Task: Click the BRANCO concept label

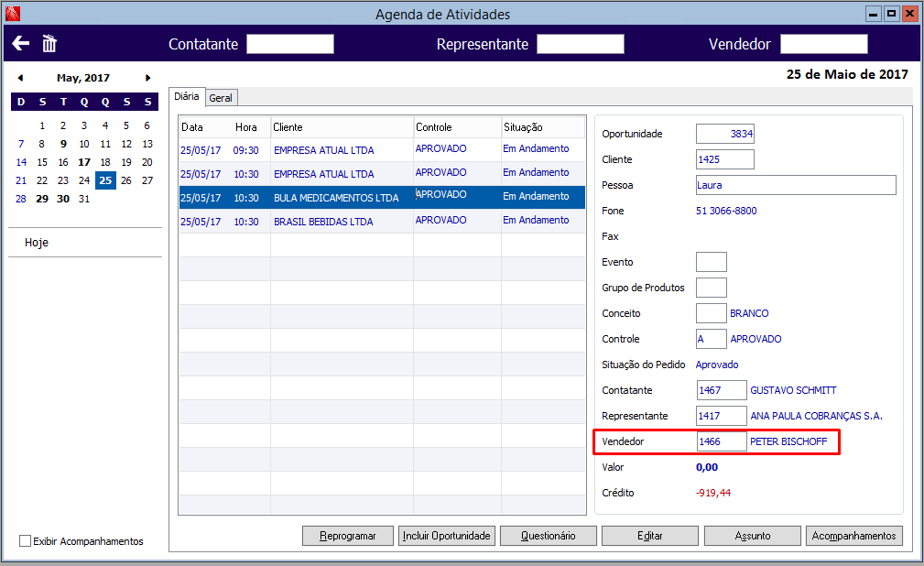Action: click(x=749, y=313)
